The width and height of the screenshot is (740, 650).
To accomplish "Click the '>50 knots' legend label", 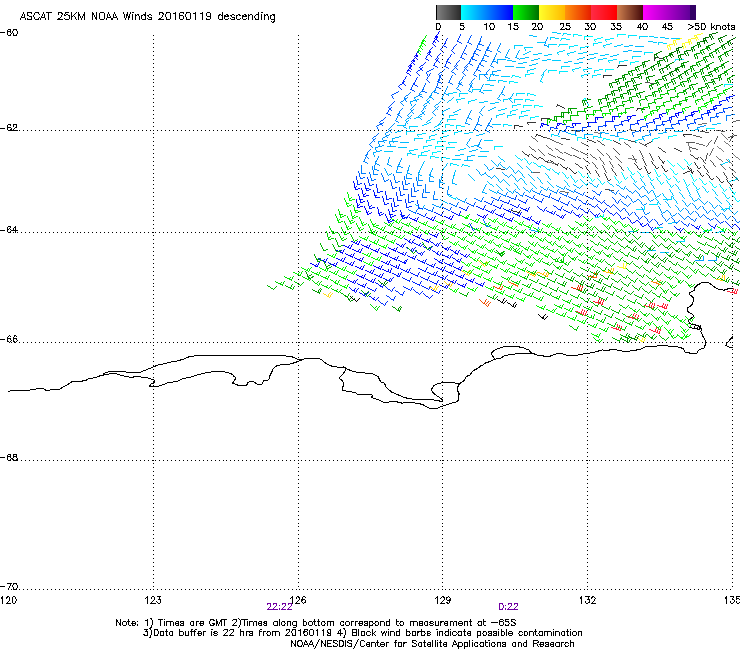I will 711,27.
